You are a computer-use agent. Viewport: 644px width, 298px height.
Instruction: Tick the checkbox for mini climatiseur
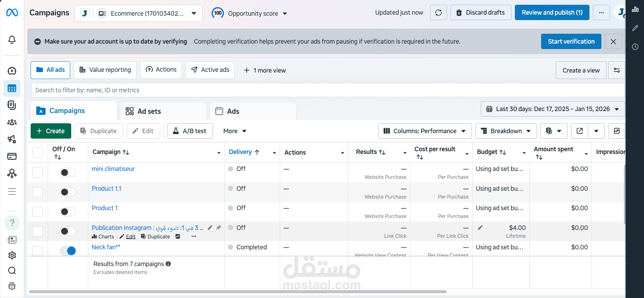click(x=37, y=173)
